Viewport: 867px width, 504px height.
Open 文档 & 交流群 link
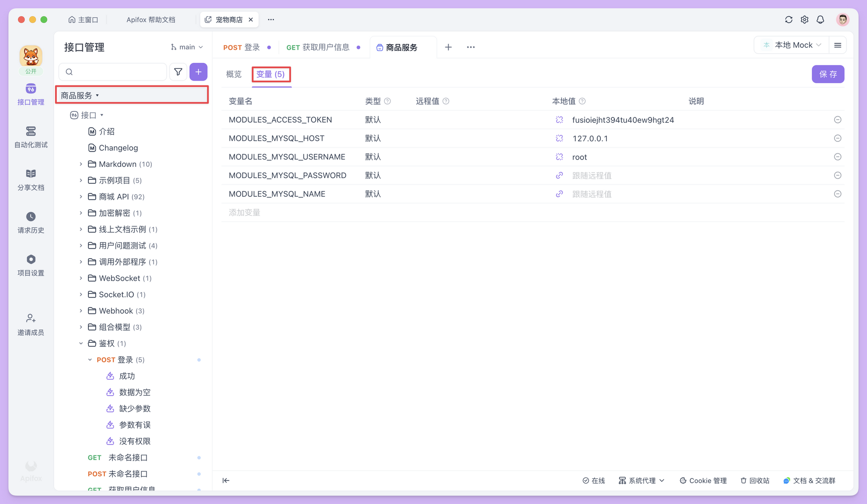tap(809, 480)
